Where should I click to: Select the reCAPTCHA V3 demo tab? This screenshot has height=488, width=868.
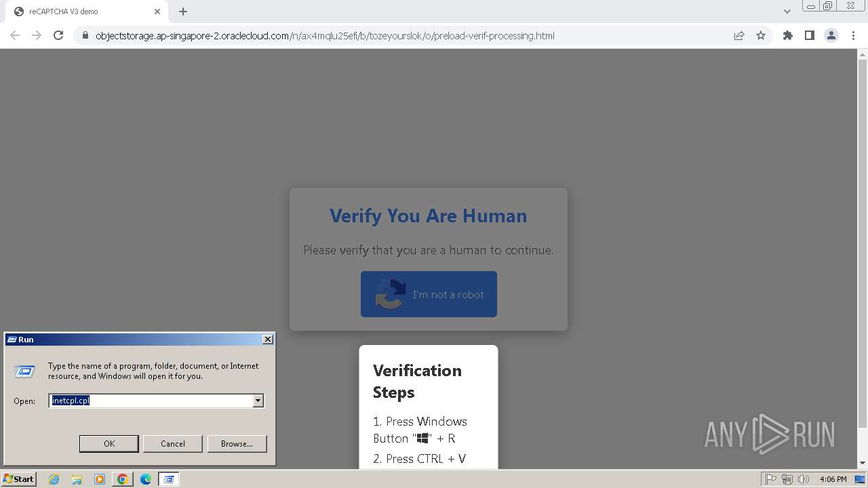coord(87,12)
